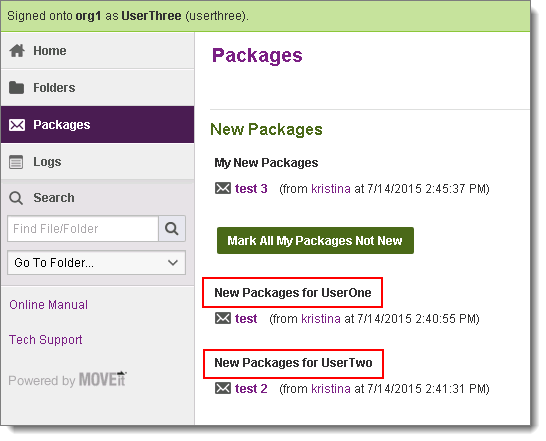This screenshot has height=441, width=546.
Task: Click the Home house icon
Action: point(17,51)
